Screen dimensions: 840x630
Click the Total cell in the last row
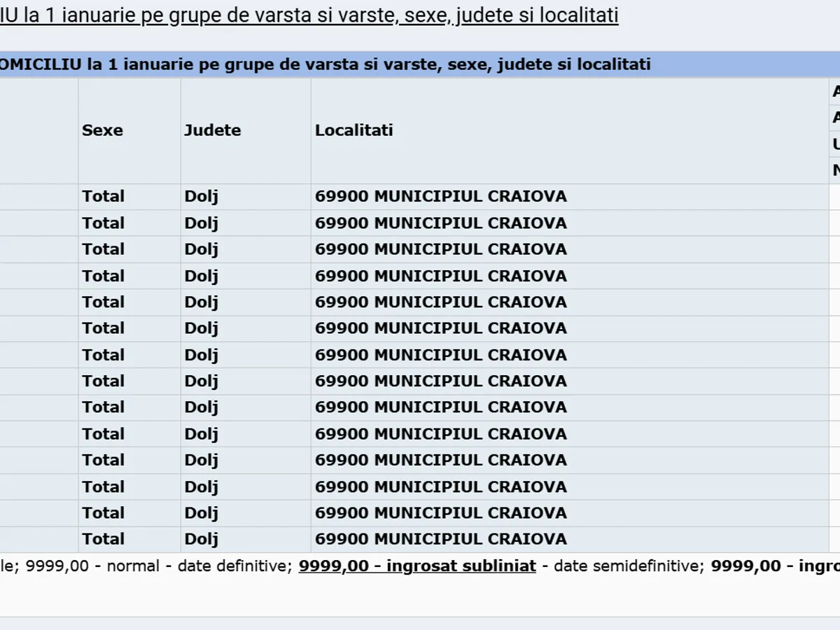click(x=103, y=539)
